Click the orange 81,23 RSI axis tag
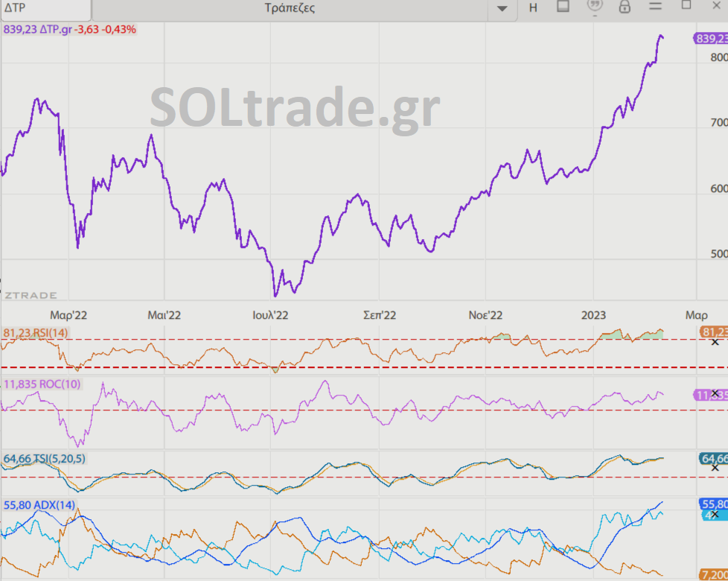 714,332
